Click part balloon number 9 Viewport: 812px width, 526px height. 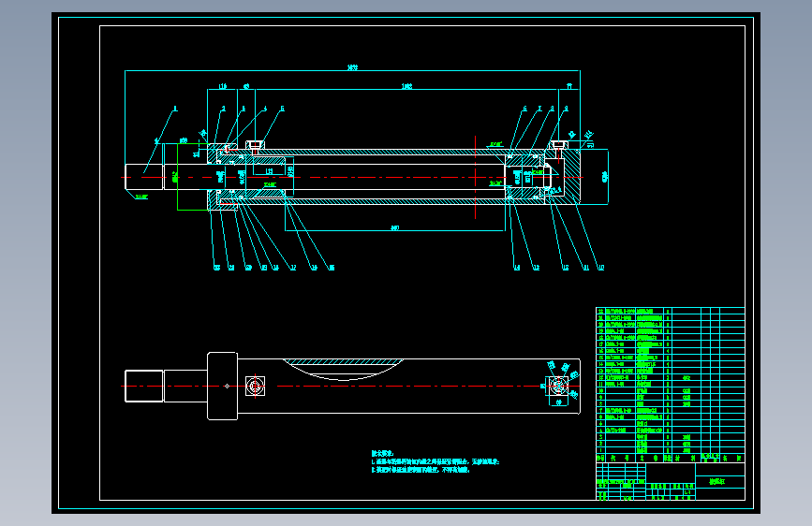[566, 109]
